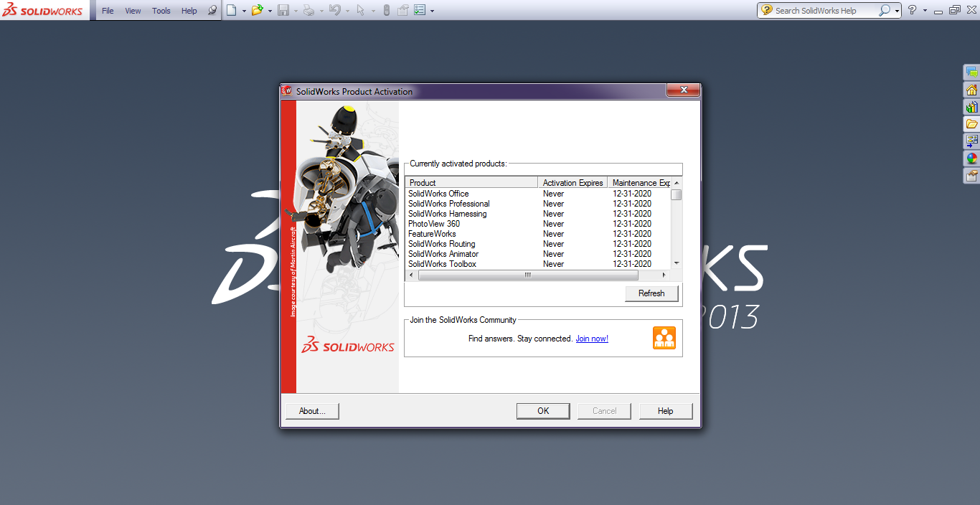
Task: Sort by the Activation Expires column header
Action: point(573,183)
